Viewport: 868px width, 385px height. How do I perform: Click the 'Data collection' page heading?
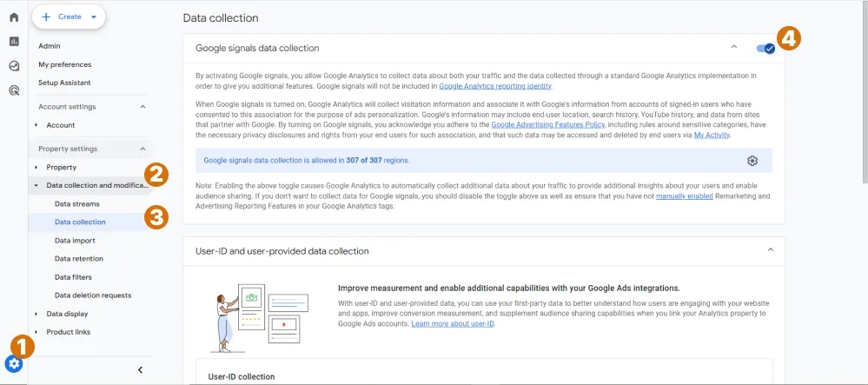tap(221, 17)
